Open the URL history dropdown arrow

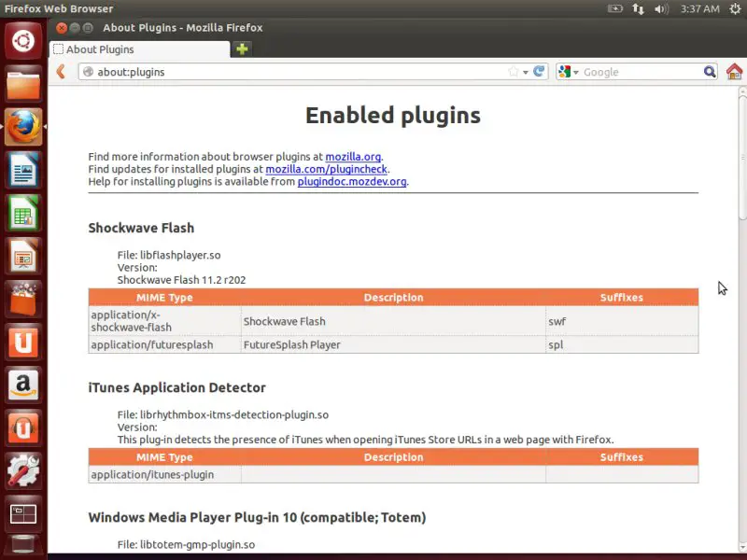[x=526, y=73]
